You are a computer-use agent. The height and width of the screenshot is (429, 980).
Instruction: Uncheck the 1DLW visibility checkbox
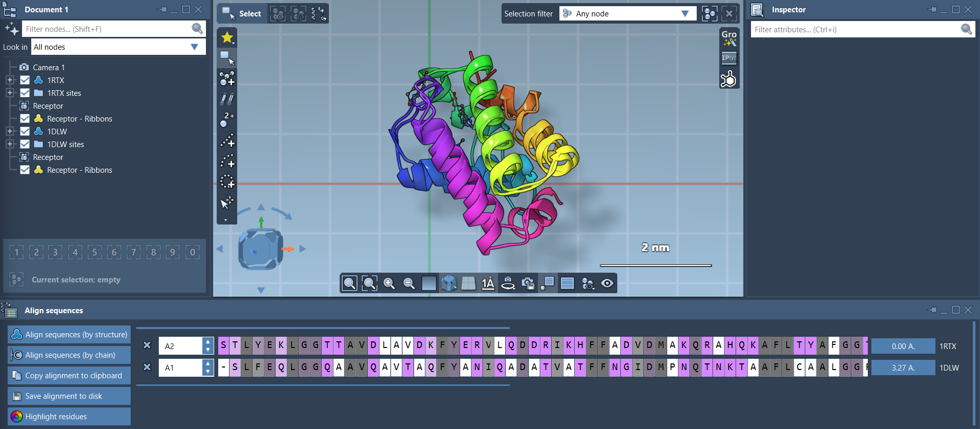pos(25,131)
